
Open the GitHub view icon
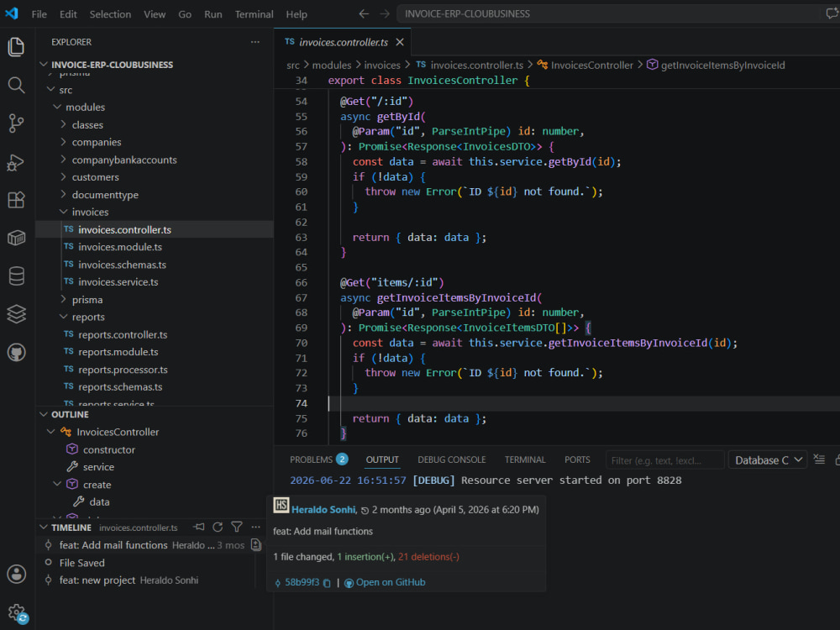tap(16, 353)
